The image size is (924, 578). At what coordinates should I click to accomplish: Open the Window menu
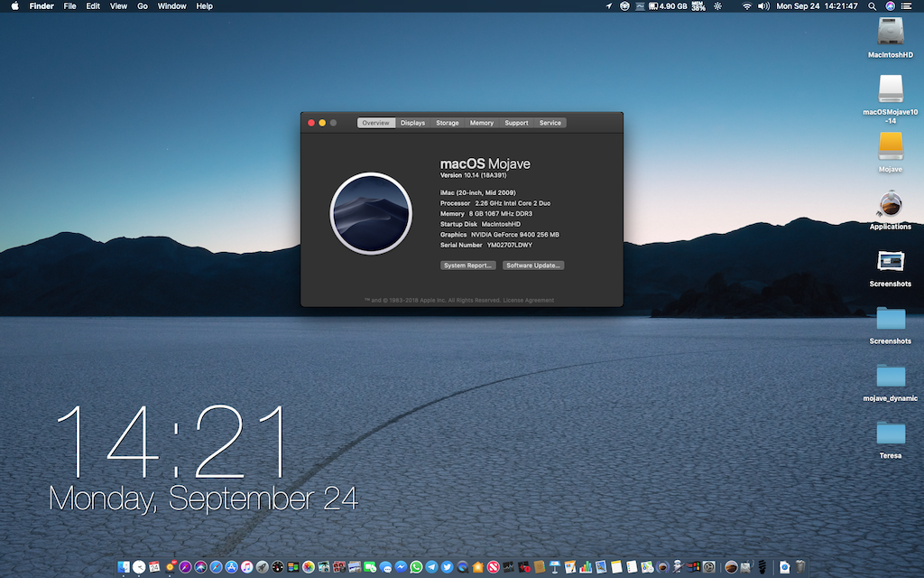click(x=172, y=6)
